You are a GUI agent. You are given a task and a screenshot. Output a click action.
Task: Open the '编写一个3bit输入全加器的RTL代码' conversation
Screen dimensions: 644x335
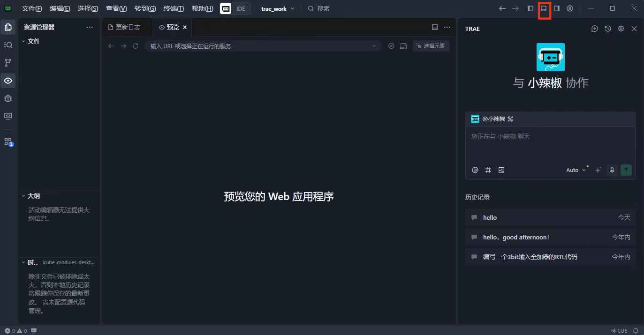tap(551, 257)
